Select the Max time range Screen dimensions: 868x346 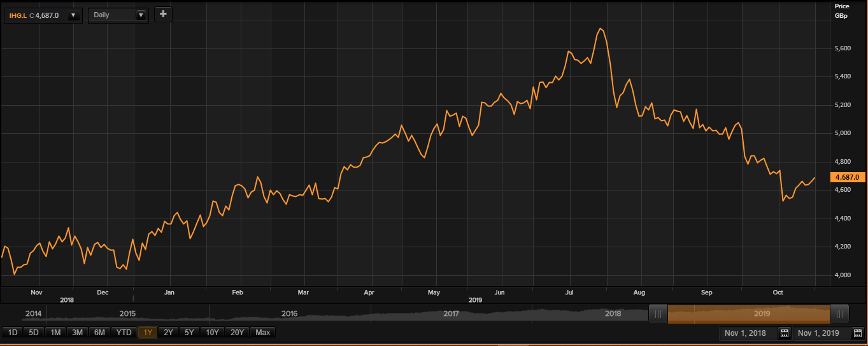(x=263, y=332)
